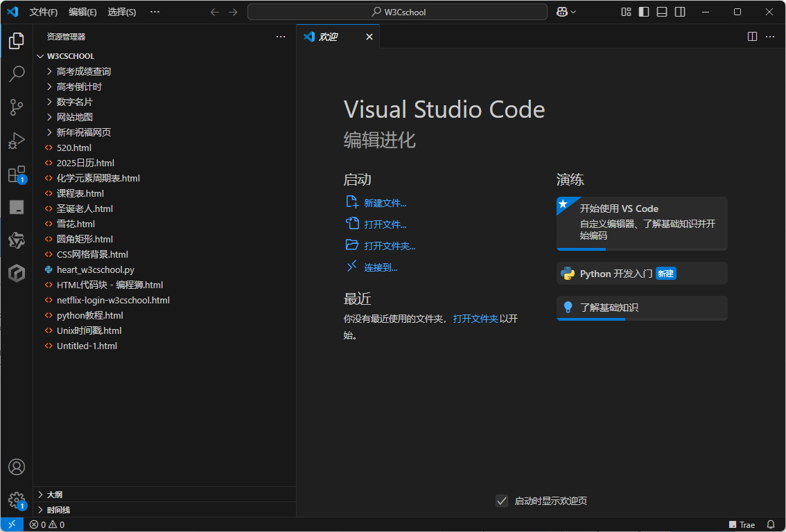Open the 开始使用 VS Code walkthrough
786x532 pixels.
(642, 224)
